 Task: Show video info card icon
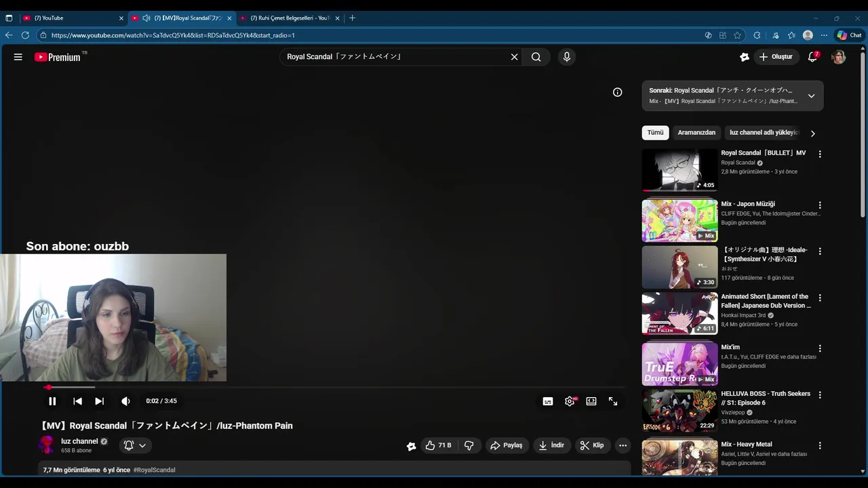pyautogui.click(x=617, y=92)
